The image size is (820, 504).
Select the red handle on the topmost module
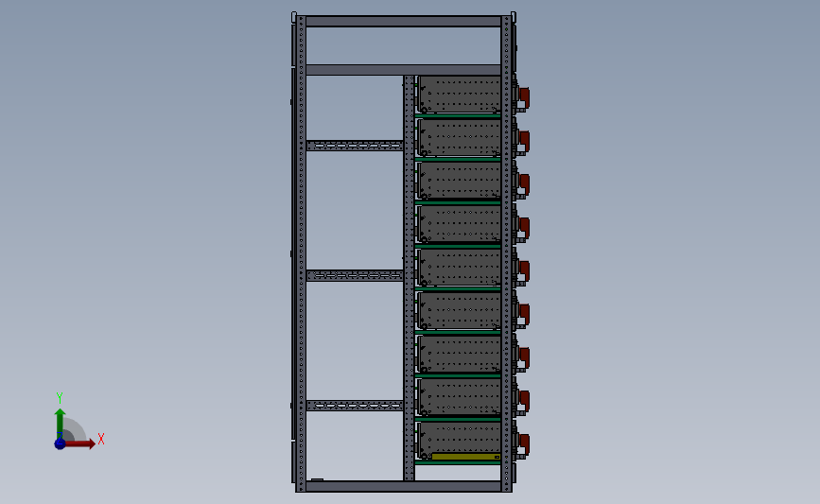point(524,97)
